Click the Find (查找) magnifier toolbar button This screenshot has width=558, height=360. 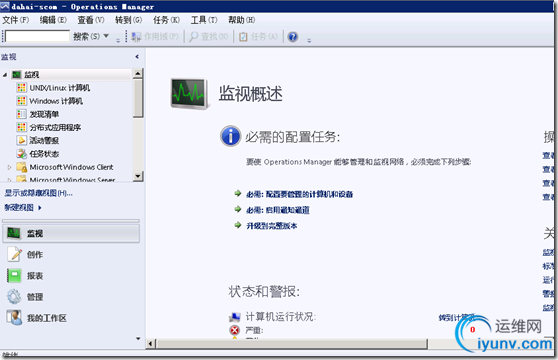pos(209,37)
